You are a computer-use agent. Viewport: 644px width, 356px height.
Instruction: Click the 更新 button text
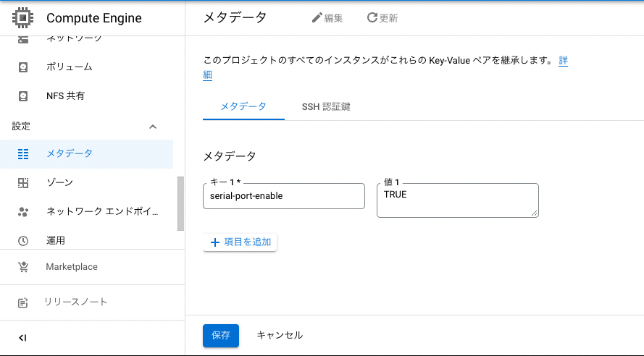click(388, 18)
